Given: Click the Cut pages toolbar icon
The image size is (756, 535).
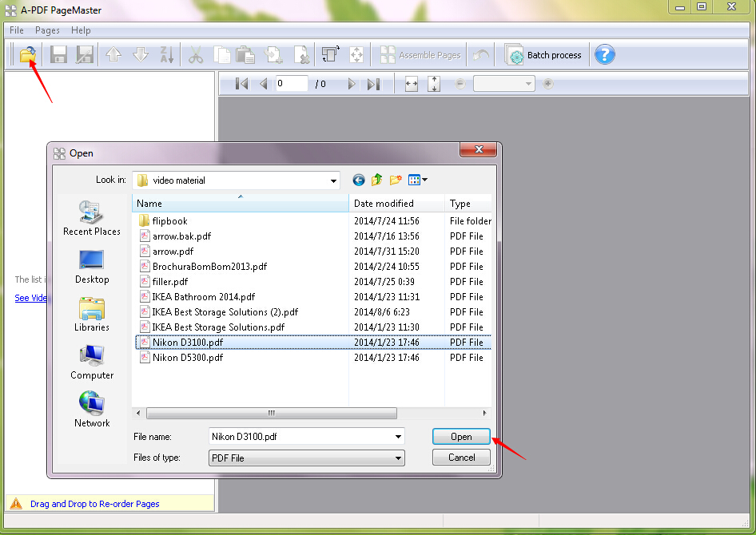Looking at the screenshot, I should click(194, 53).
